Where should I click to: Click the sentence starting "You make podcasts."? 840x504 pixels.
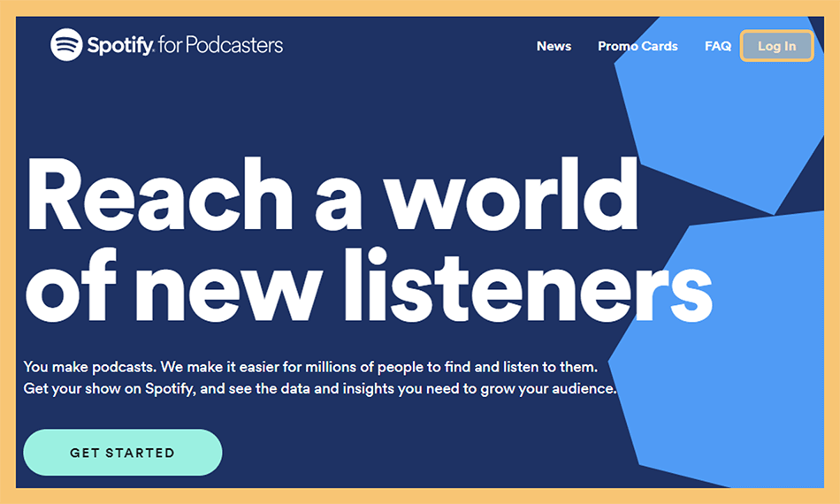(310, 367)
